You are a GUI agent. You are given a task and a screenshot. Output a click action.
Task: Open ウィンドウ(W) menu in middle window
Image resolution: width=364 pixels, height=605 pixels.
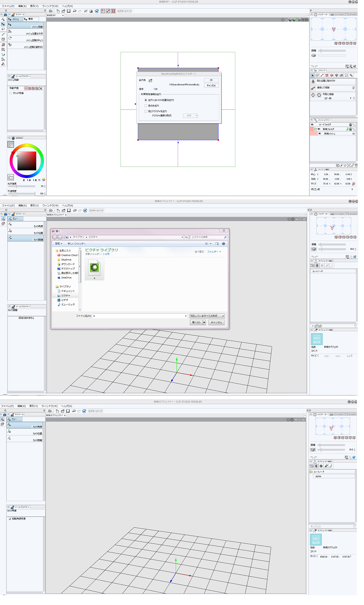(x=50, y=205)
